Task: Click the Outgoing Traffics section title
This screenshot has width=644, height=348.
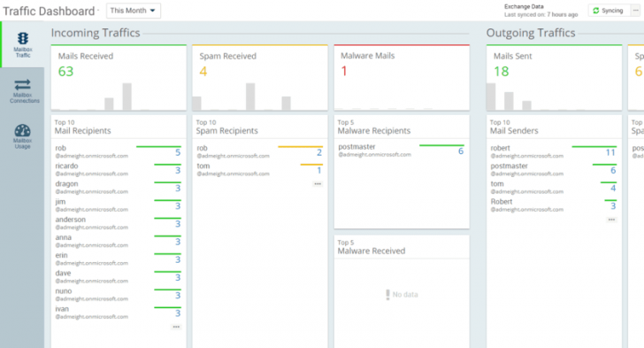Action: (531, 33)
